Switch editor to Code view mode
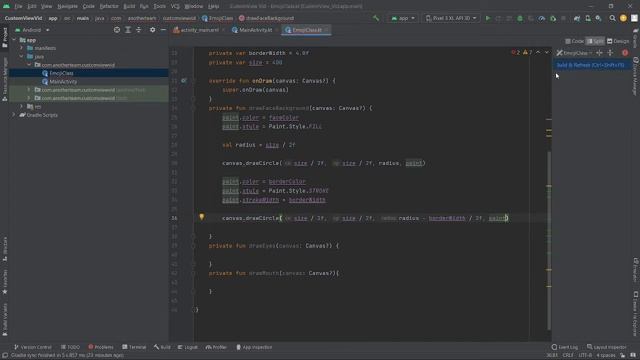The height and width of the screenshot is (360, 640). tap(575, 41)
